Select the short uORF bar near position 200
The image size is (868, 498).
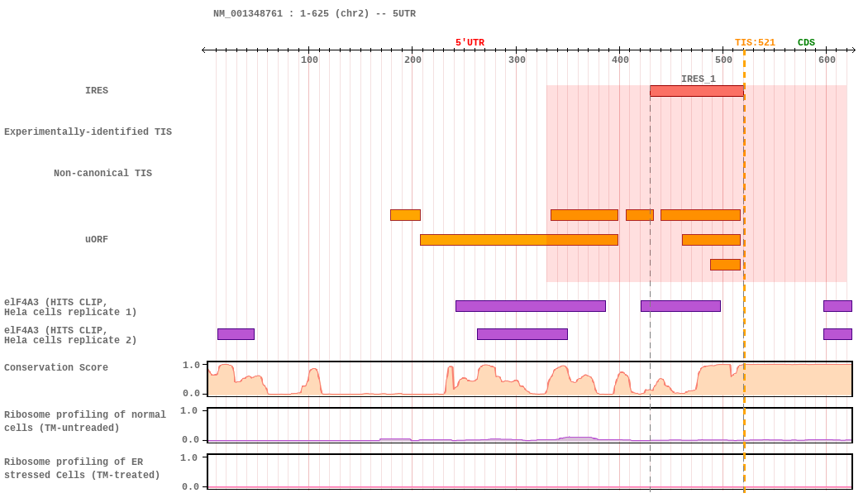click(x=405, y=215)
